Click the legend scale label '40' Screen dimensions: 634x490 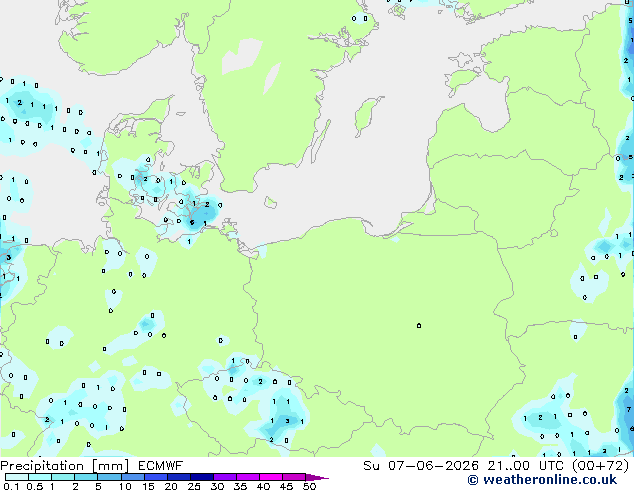263,486
